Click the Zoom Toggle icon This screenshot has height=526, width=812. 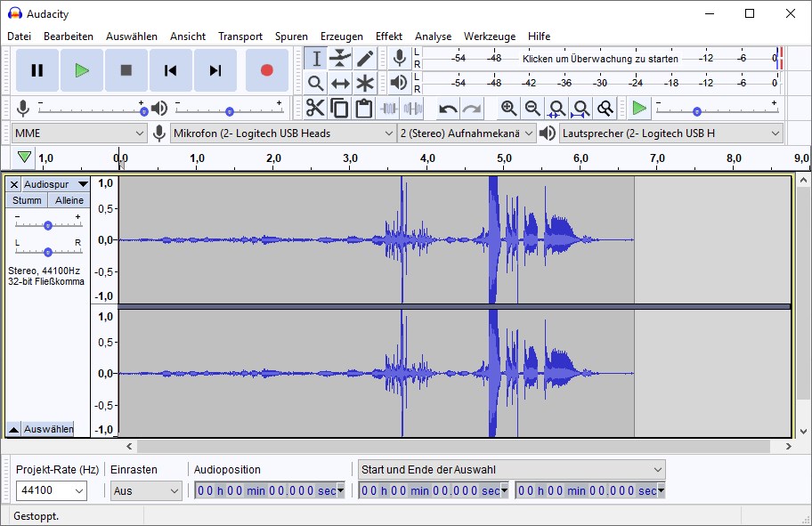(x=605, y=109)
